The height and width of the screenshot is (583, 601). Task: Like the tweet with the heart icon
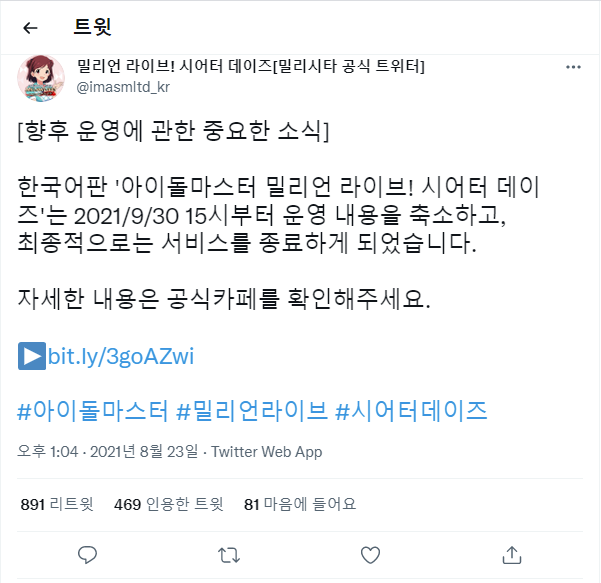point(370,555)
